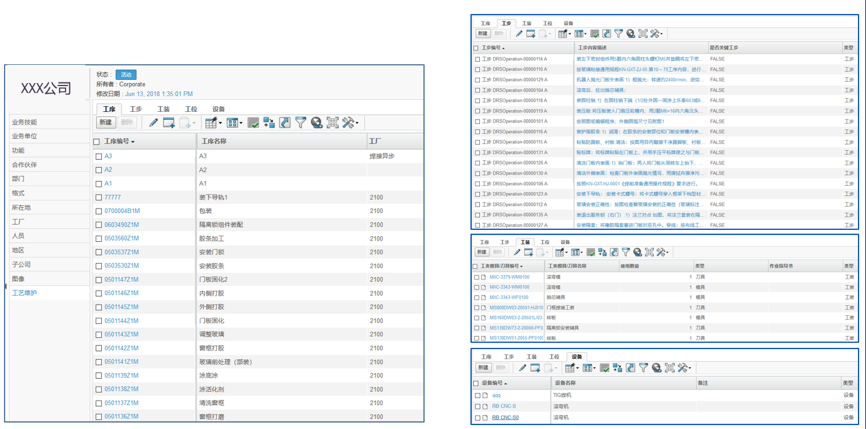Click the curved arrow icon in the 设备 panel

[x=630, y=367]
